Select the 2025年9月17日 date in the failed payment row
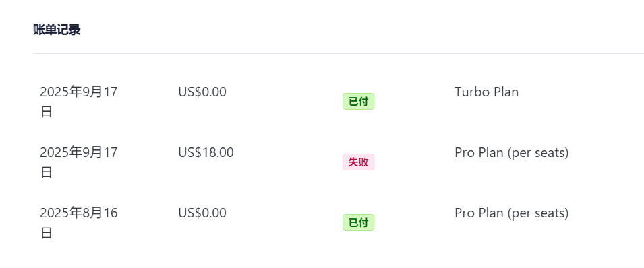Image resolution: width=644 pixels, height=268 pixels. tap(79, 162)
